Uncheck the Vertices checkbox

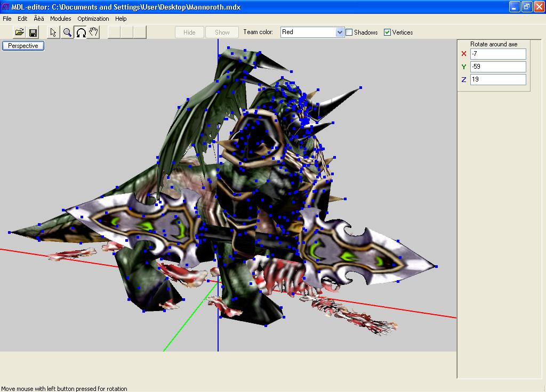coord(387,32)
